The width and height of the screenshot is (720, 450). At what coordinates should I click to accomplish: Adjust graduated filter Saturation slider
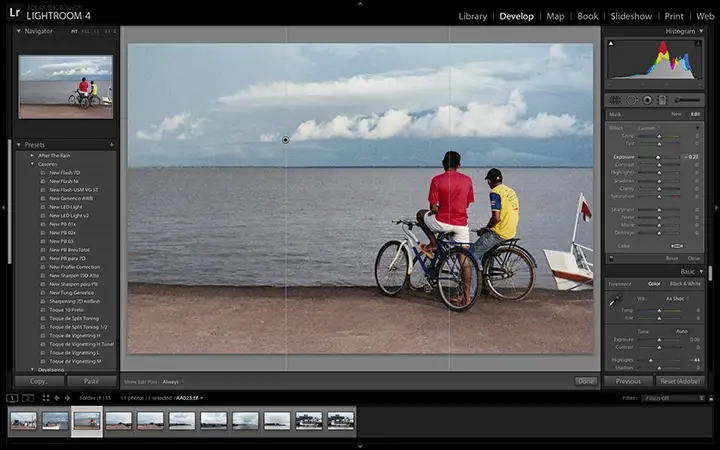point(659,197)
